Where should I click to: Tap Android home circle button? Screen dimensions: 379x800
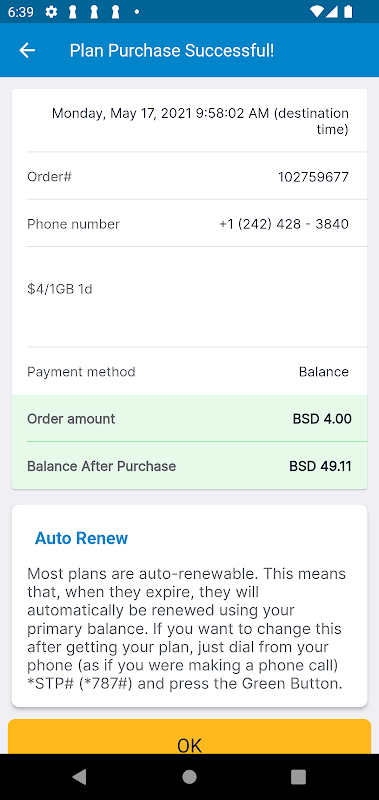click(x=189, y=777)
